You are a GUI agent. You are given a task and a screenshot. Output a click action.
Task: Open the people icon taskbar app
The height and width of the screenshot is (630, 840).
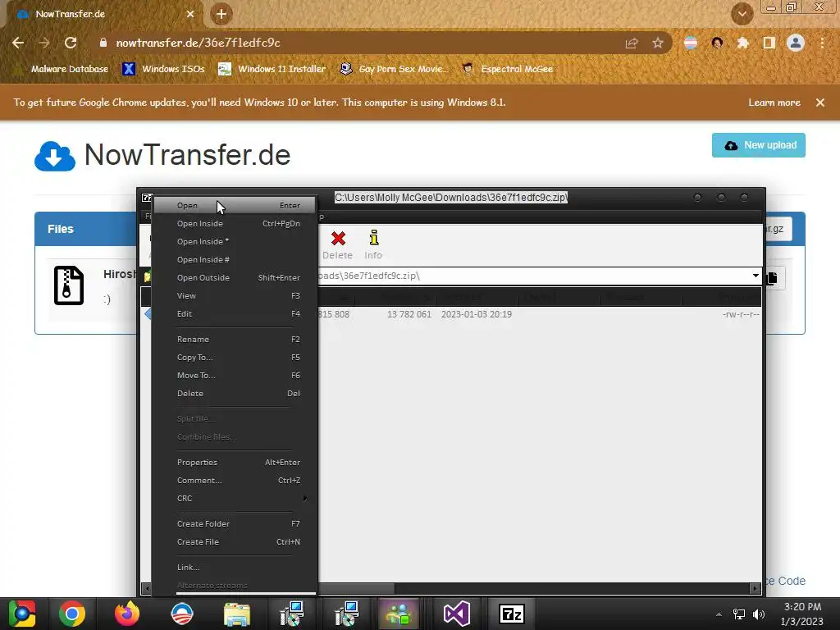[399, 614]
